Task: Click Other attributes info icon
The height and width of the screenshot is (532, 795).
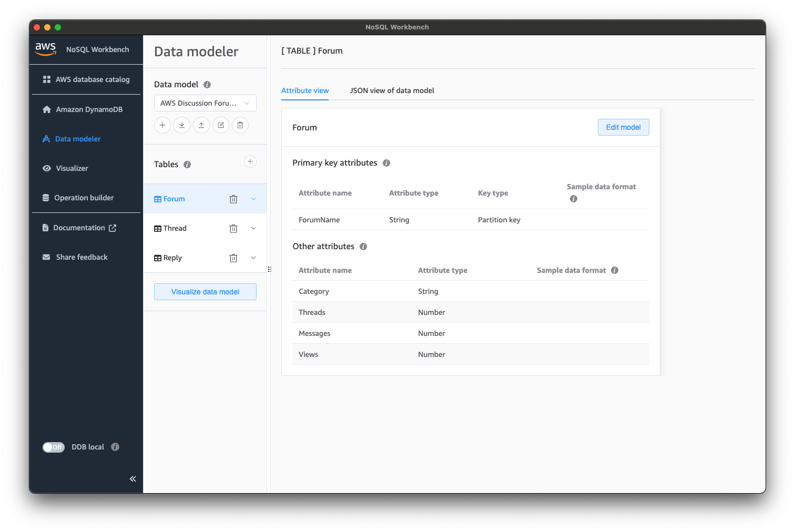Action: point(363,247)
